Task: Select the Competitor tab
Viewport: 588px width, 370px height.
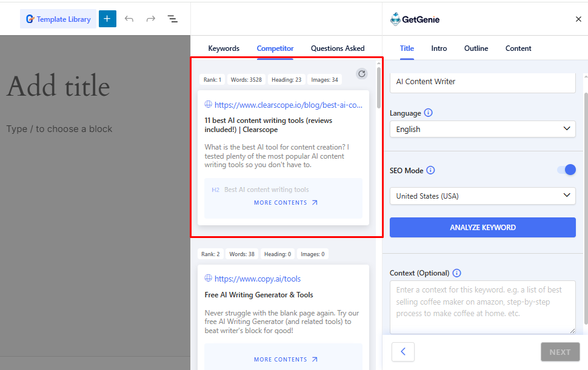Action: click(275, 48)
